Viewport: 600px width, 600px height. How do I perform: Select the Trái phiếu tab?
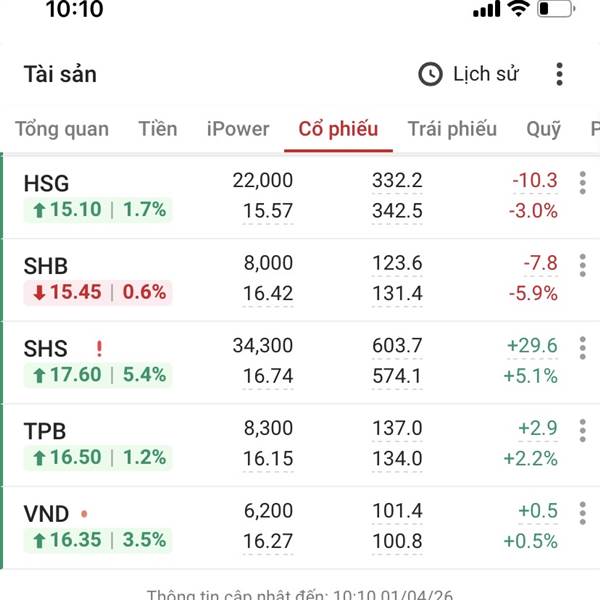coord(452,129)
